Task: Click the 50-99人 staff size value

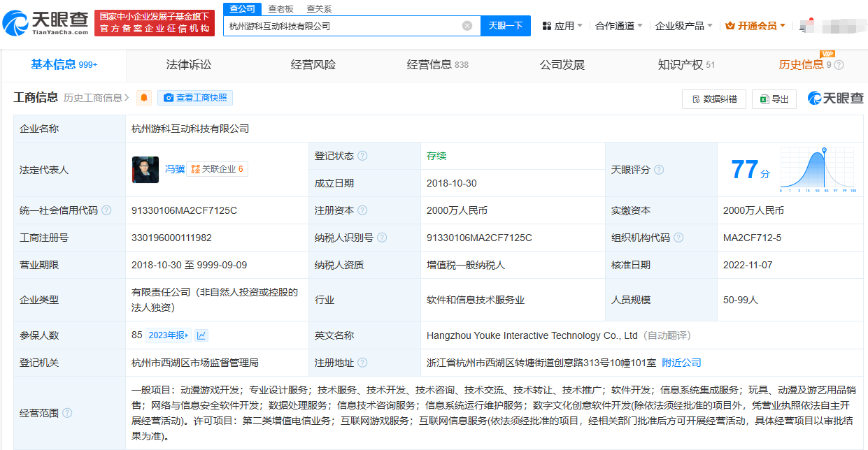Action: tap(741, 300)
